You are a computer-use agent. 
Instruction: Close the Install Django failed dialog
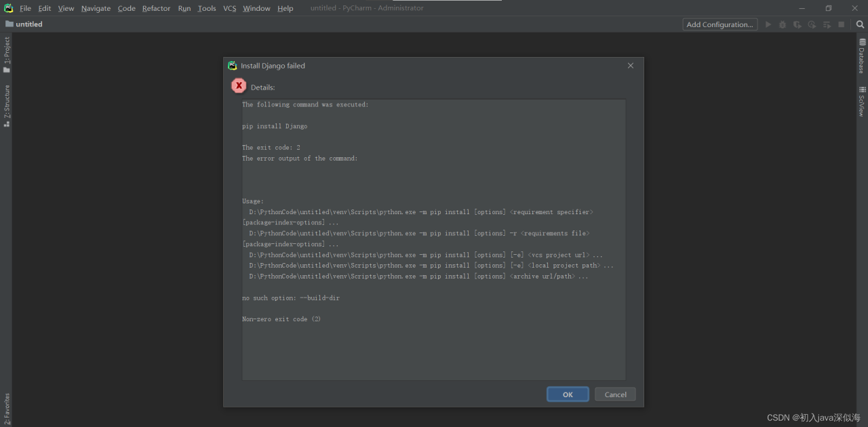631,66
